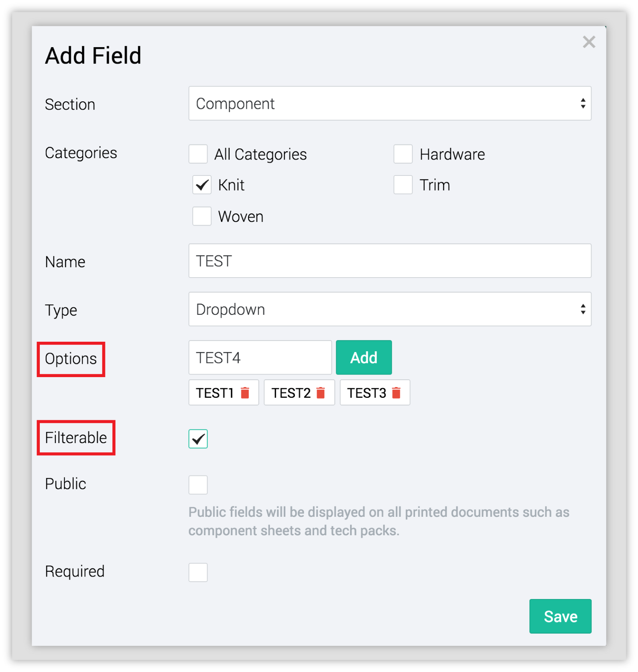Click the Section dropdown arrows
The height and width of the screenshot is (672, 638).
(583, 104)
